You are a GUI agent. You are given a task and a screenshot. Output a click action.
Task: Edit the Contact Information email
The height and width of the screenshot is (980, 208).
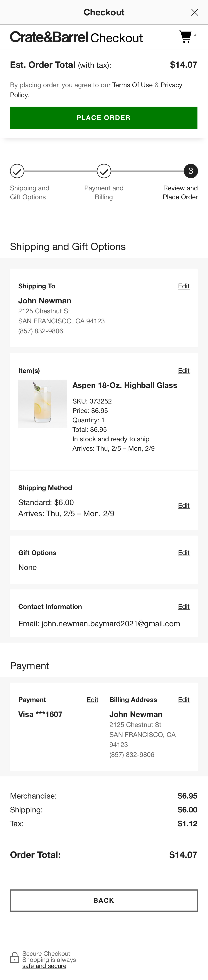coord(184,606)
